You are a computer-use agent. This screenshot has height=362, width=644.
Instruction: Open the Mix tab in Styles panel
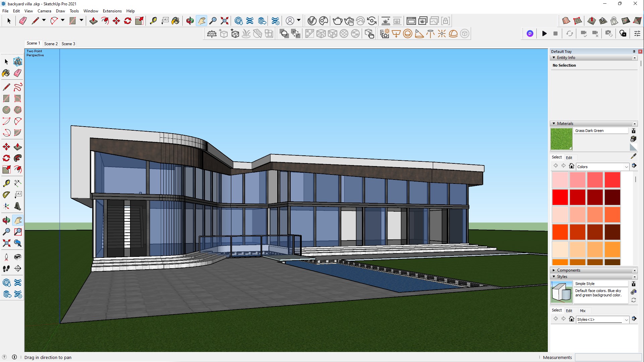(583, 311)
